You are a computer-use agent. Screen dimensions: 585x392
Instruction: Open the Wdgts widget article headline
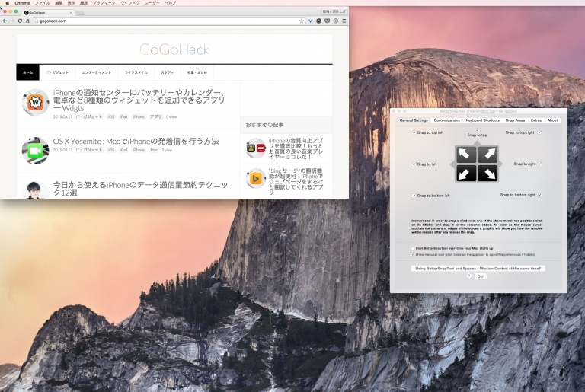tap(139, 100)
